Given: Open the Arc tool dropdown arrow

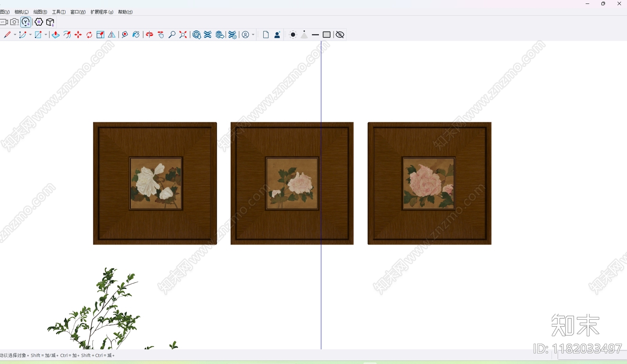Looking at the screenshot, I should click(x=30, y=35).
